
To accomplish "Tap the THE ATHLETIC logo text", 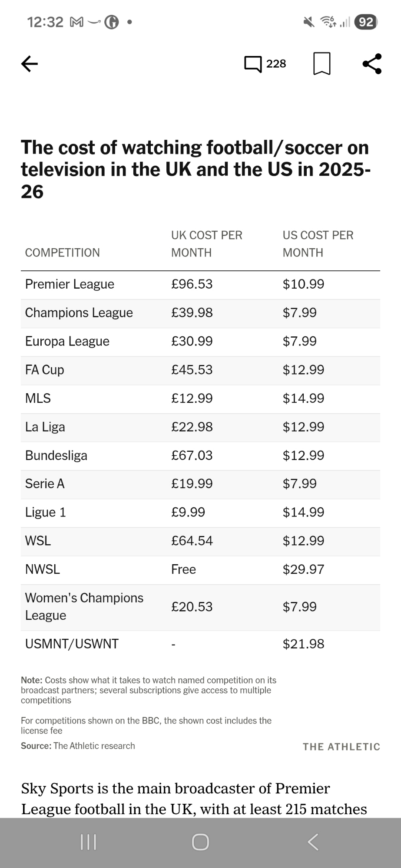I will pos(341,746).
